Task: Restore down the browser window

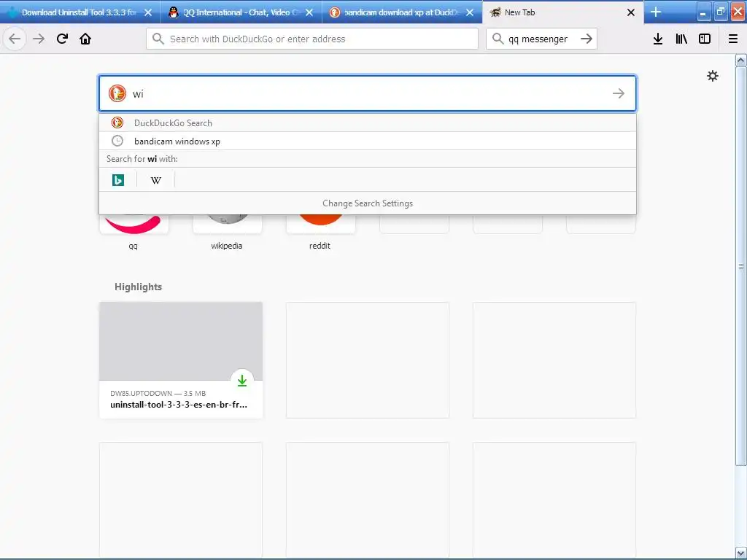Action: tap(721, 12)
